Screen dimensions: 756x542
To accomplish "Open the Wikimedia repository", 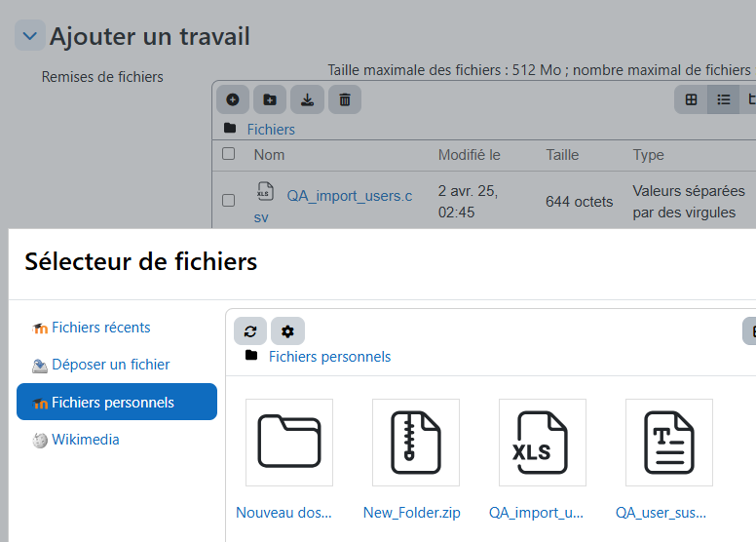I will (x=86, y=440).
